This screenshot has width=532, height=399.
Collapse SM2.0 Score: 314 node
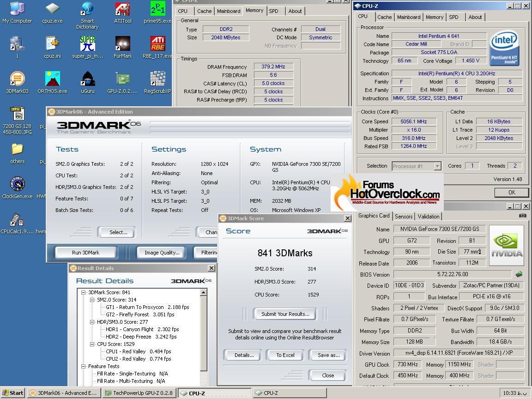pos(92,300)
